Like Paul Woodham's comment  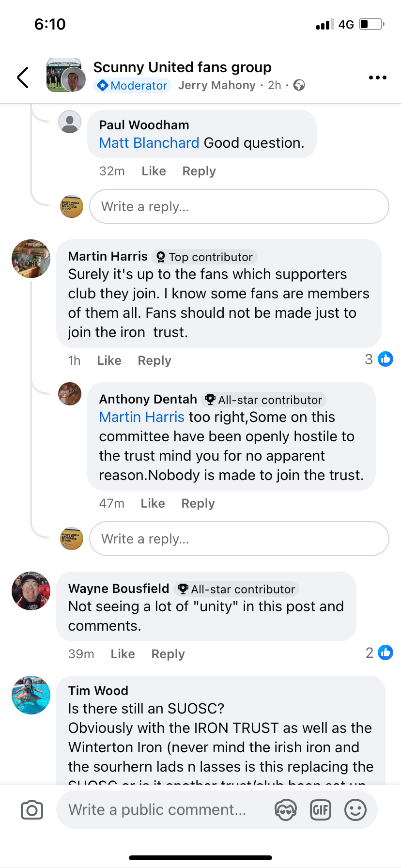coord(154,171)
